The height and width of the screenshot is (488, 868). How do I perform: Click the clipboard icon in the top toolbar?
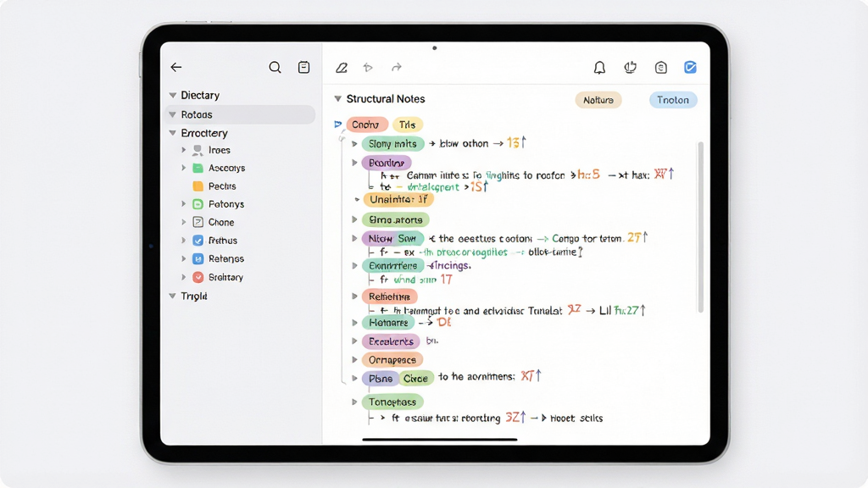tap(661, 68)
